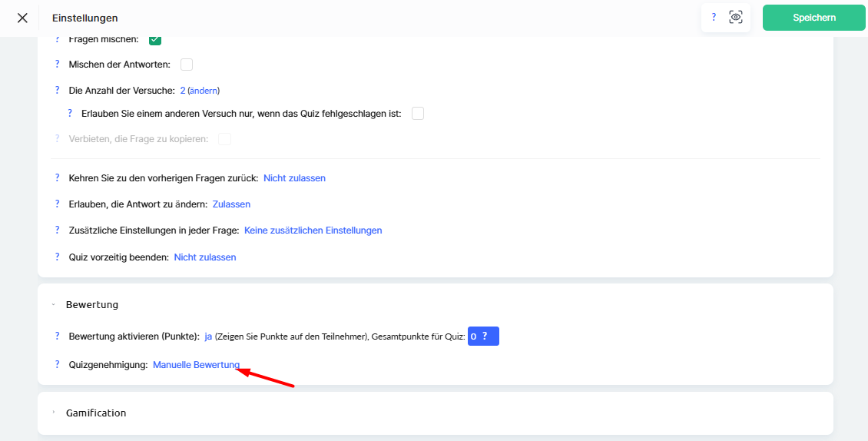Viewport: 868px width, 441px height.
Task: Open help icon for Quiz vorzeitig beenden
Action: (57, 257)
